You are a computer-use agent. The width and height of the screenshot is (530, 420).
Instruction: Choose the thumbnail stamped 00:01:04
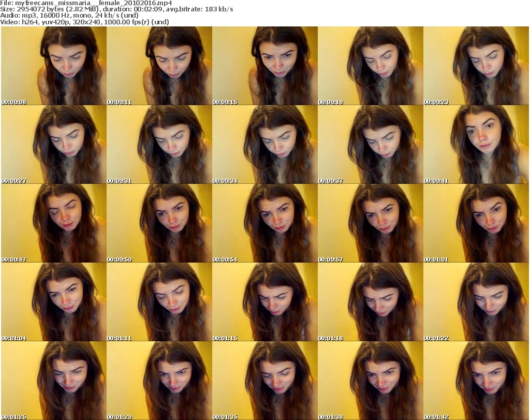[54, 302]
